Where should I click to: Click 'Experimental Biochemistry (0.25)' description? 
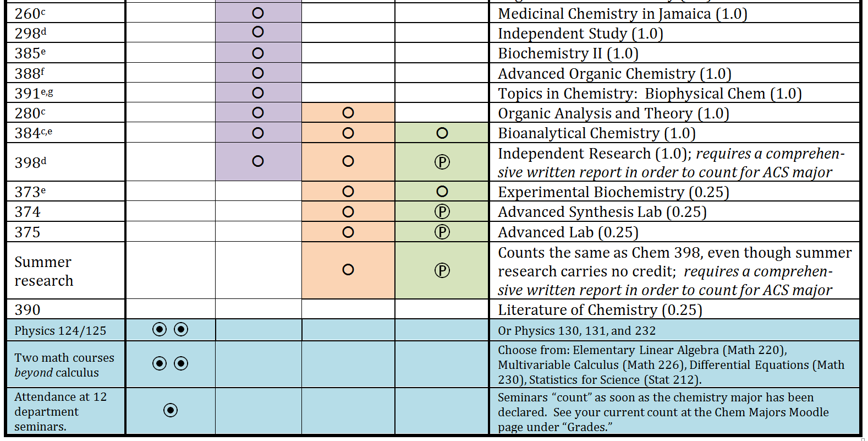pos(613,192)
